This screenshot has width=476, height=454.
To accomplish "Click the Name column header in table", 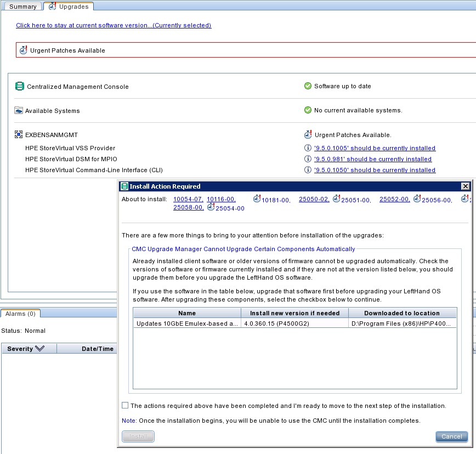I will click(187, 313).
